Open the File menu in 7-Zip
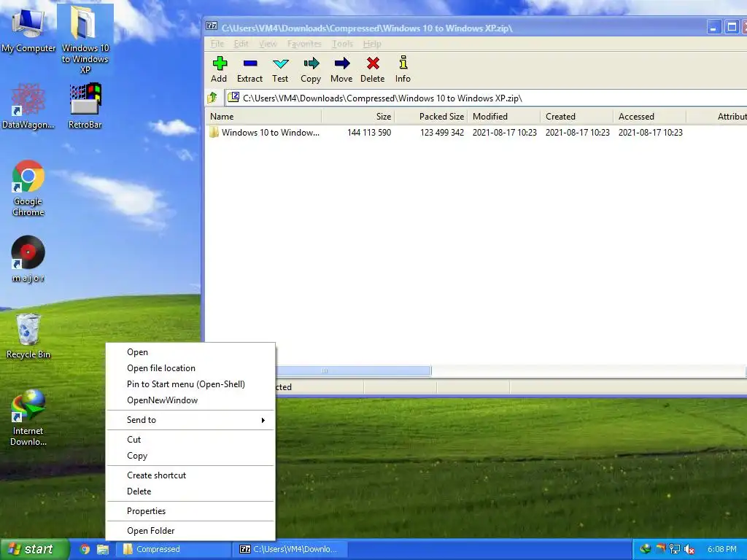 point(217,44)
